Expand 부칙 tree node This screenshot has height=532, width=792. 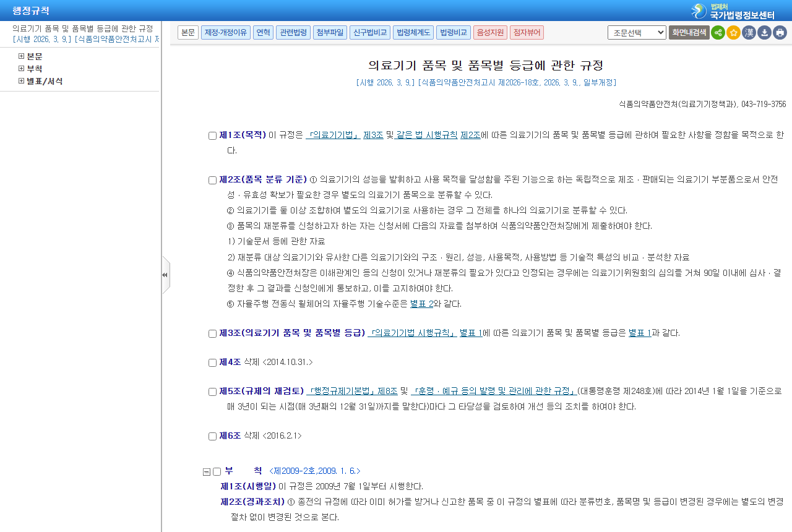(x=21, y=69)
